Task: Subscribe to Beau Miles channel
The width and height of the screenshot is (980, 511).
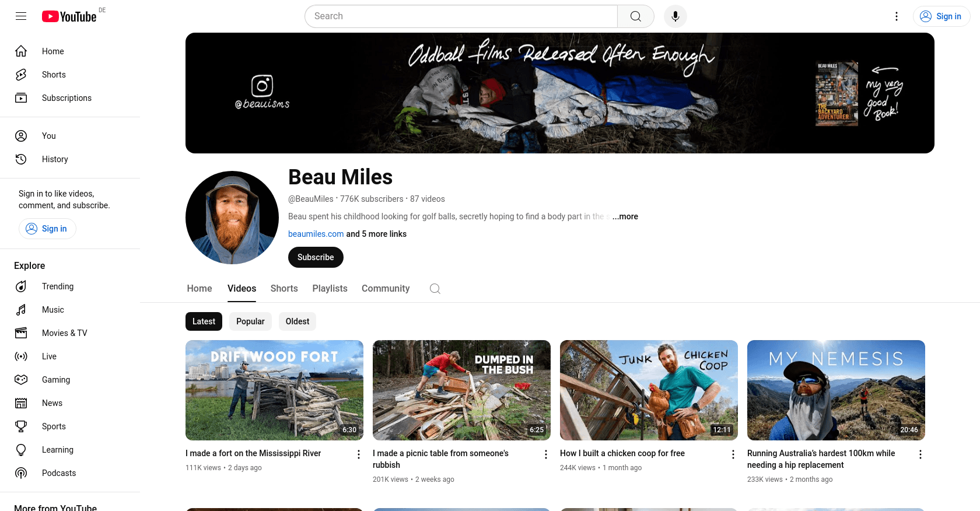Action: pos(316,257)
